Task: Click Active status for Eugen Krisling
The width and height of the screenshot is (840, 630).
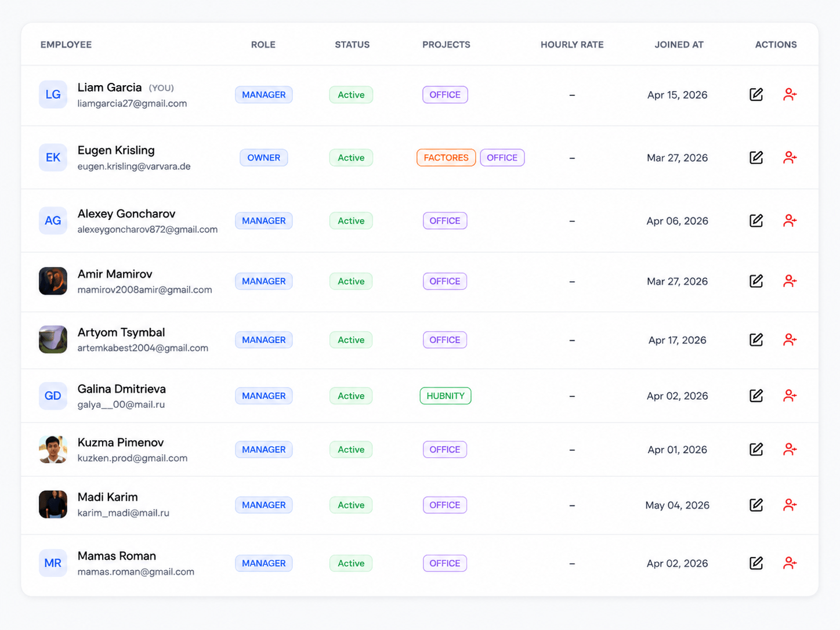Action: pyautogui.click(x=351, y=157)
